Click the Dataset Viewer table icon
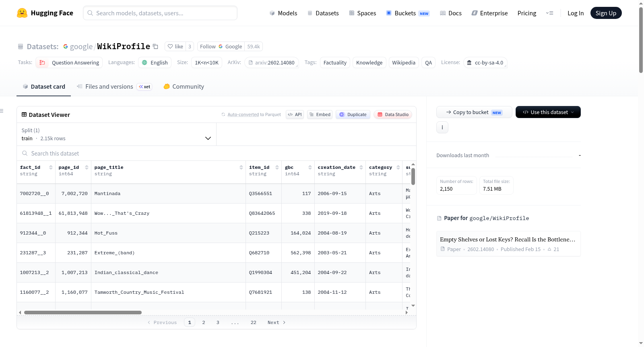Screen dimensions: 644x347 24,114
